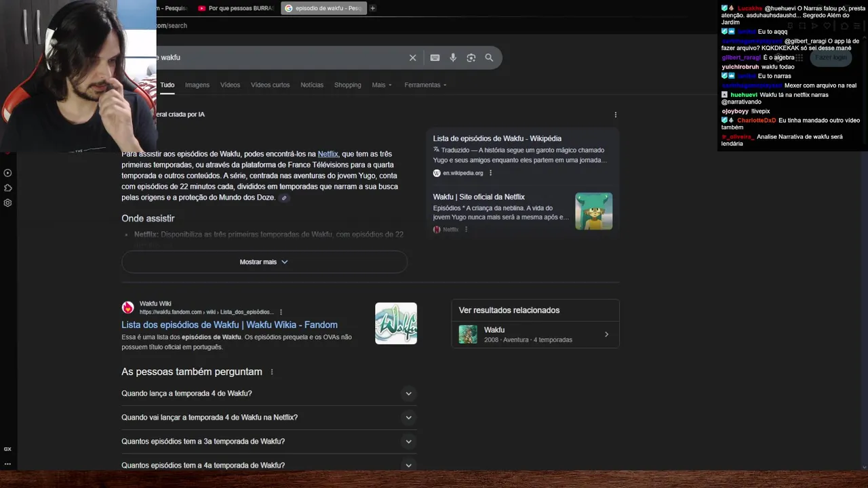Expand 'Quantos episódios tem a 3a temporada' question
The width and height of the screenshot is (868, 488).
(269, 441)
